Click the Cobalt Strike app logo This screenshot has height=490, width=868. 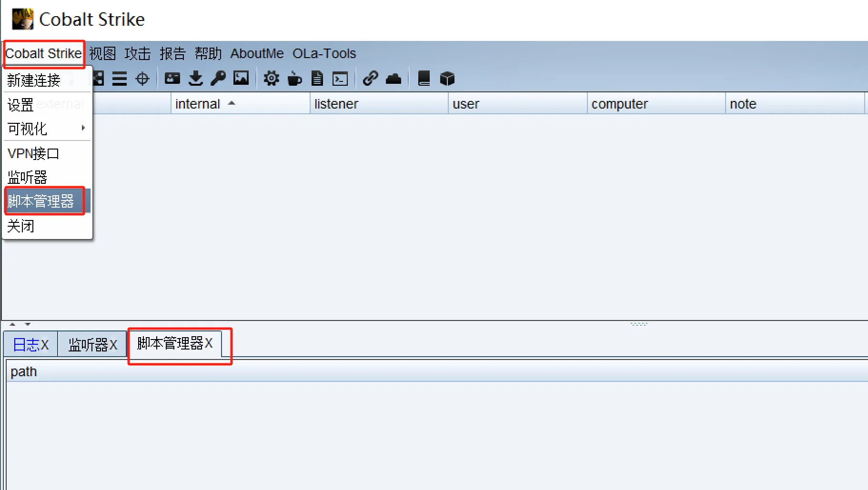pos(22,19)
